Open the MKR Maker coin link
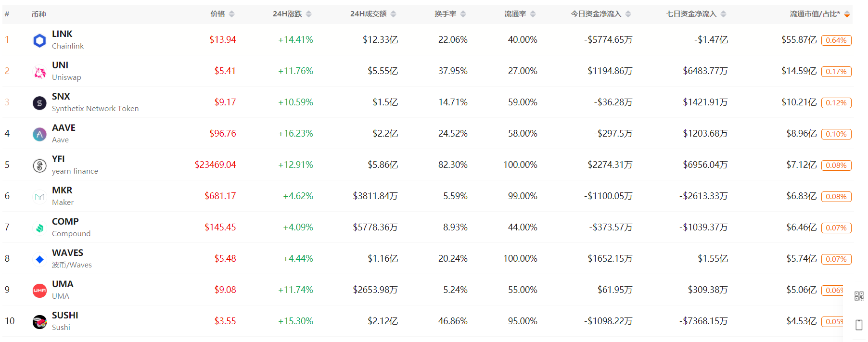The width and height of the screenshot is (868, 342). (x=62, y=190)
